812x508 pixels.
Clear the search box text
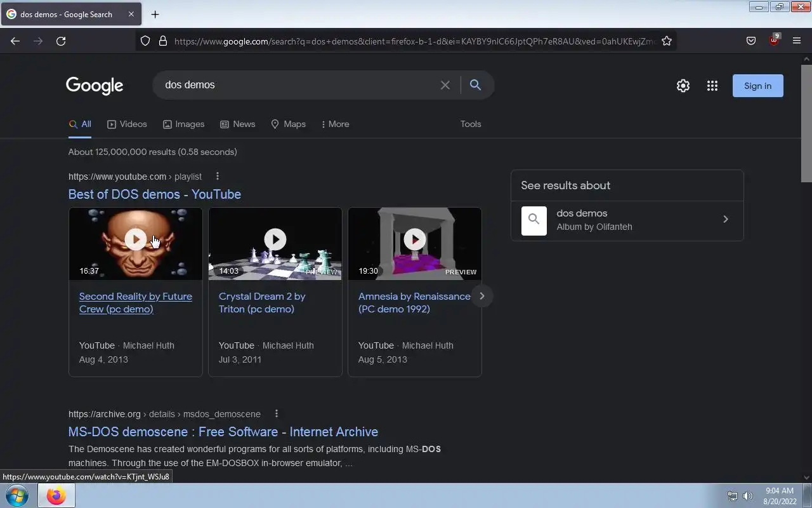click(445, 85)
